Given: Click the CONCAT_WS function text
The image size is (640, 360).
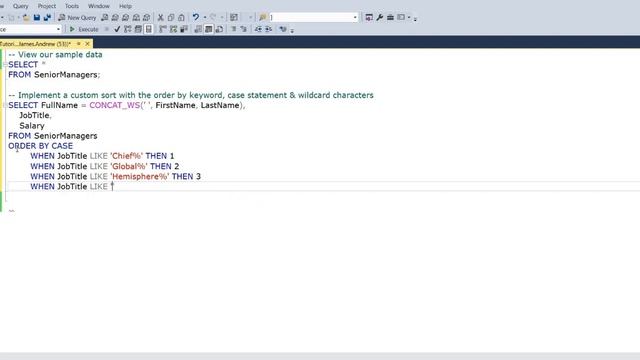Looking at the screenshot, I should [115, 105].
